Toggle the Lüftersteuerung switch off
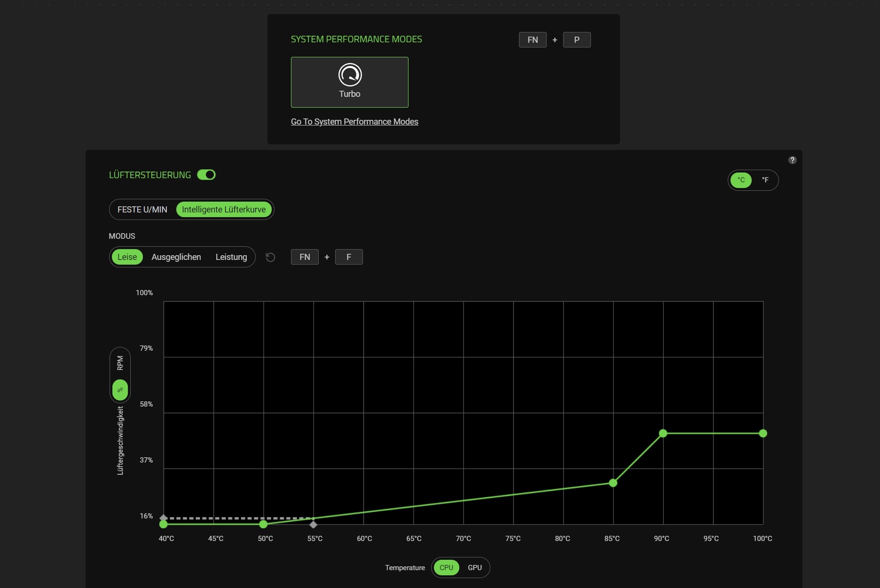 pos(206,175)
